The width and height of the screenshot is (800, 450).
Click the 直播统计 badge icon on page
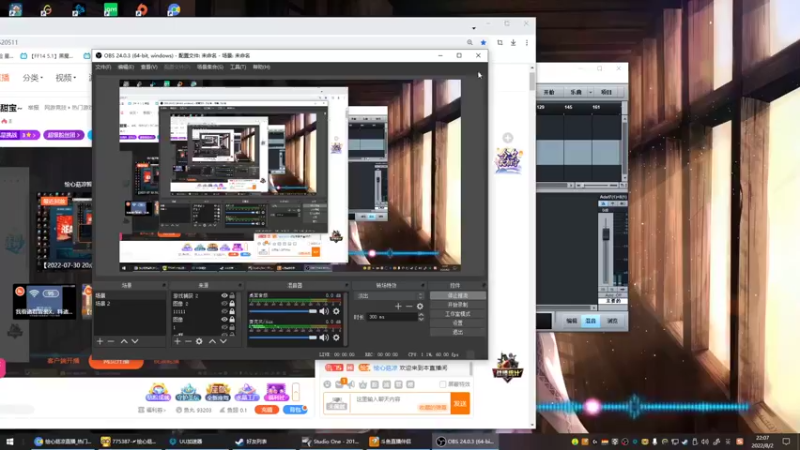click(507, 367)
